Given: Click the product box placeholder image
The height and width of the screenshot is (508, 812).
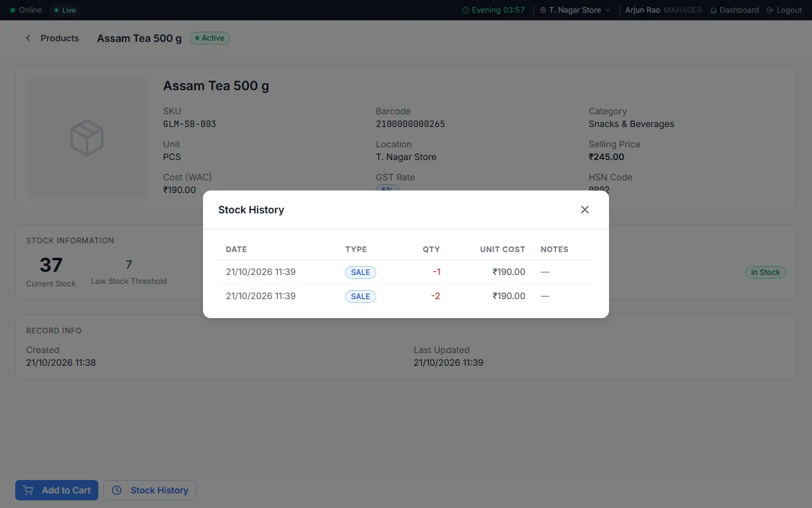Looking at the screenshot, I should (x=87, y=138).
